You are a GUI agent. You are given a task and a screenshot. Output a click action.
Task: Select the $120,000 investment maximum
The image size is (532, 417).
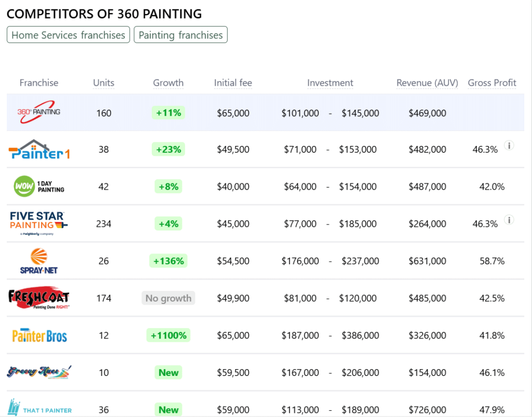[x=357, y=298]
